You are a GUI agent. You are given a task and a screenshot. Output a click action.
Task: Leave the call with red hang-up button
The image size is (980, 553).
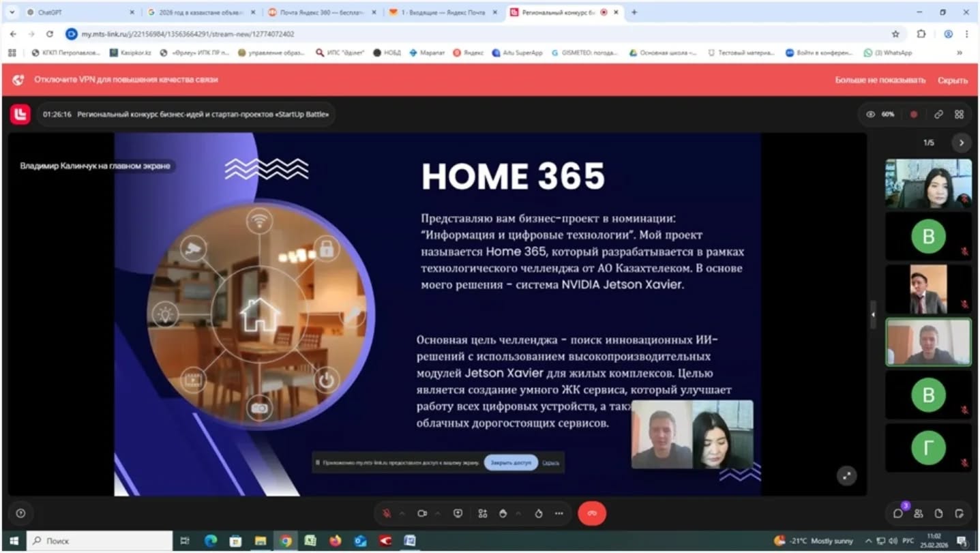point(591,513)
